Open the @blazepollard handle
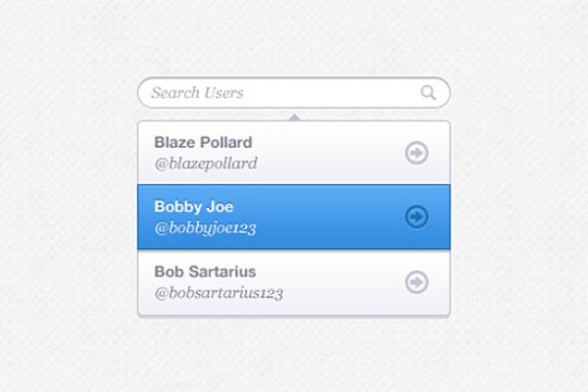This screenshot has width=588, height=392. 206,164
